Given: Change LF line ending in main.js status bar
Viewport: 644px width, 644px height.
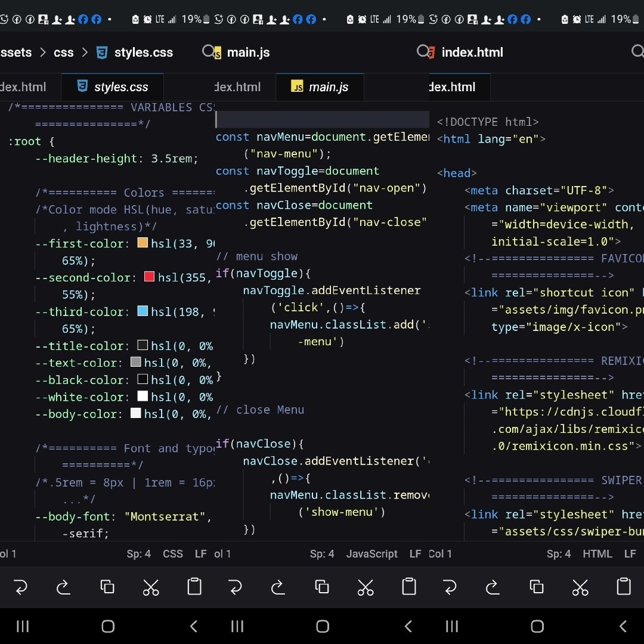Looking at the screenshot, I should click(415, 553).
